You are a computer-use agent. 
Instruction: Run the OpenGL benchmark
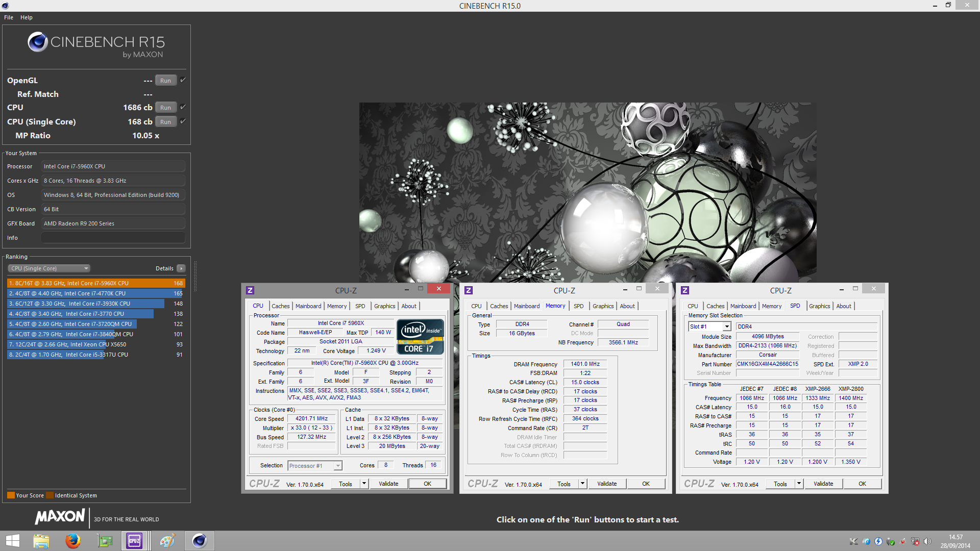(x=166, y=81)
